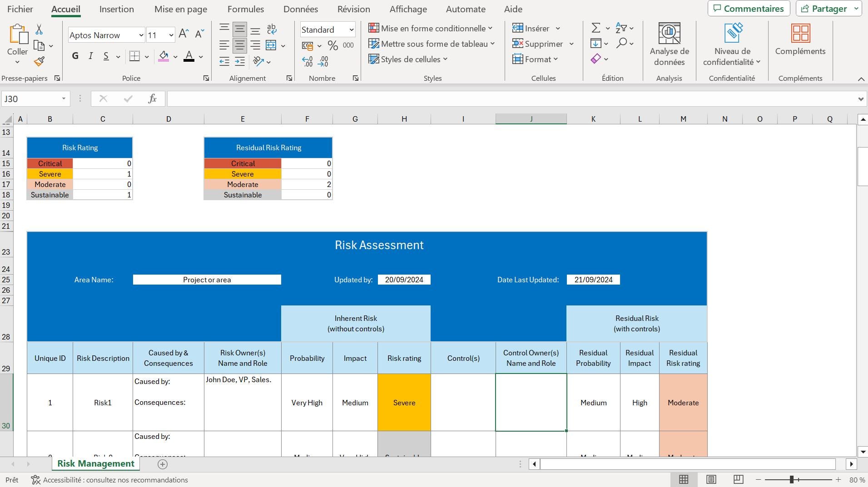Toggle wrap text in Alignement group

[x=271, y=29]
